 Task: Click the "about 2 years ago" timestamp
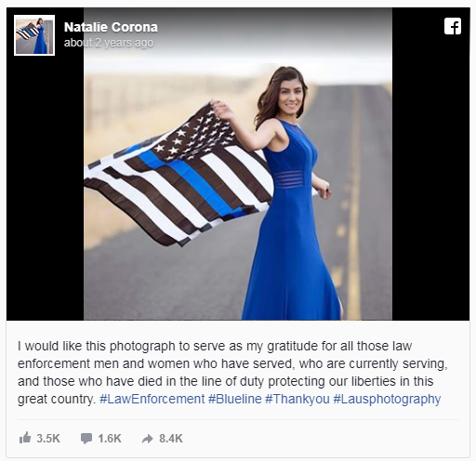point(109,43)
